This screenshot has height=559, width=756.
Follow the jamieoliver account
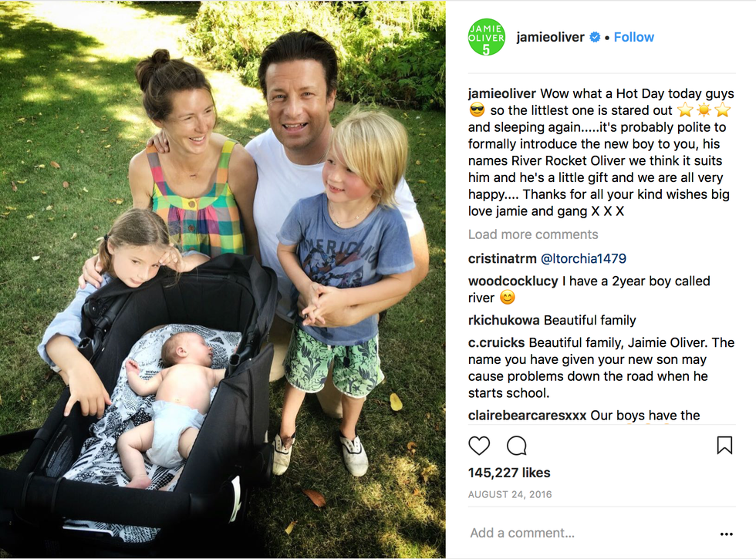[633, 37]
